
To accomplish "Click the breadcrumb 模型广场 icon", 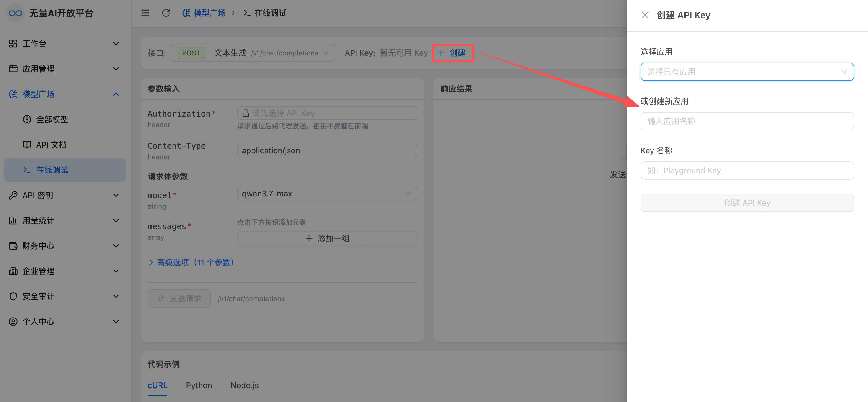I will point(186,13).
